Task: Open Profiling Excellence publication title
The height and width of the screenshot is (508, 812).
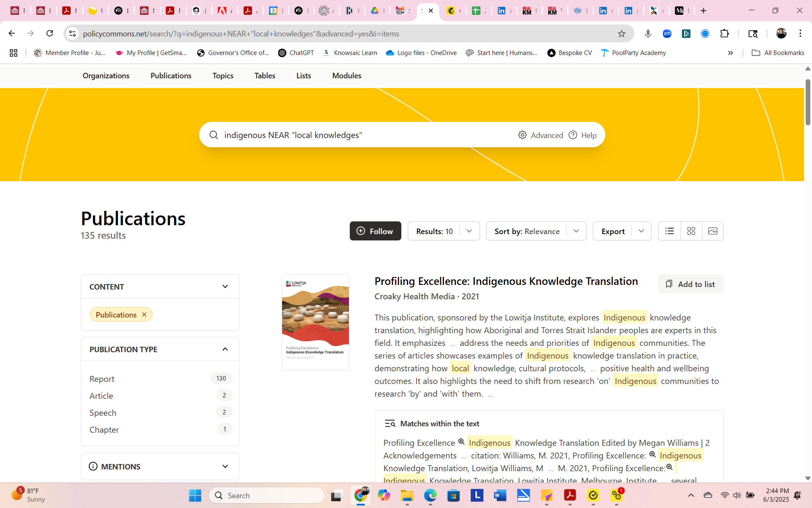Action: 506,281
